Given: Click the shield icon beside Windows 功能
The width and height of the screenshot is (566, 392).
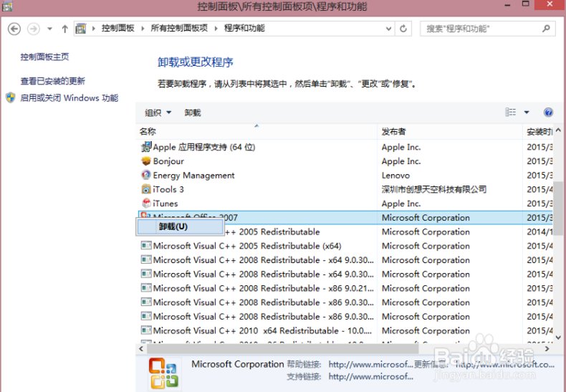Looking at the screenshot, I should click(11, 97).
